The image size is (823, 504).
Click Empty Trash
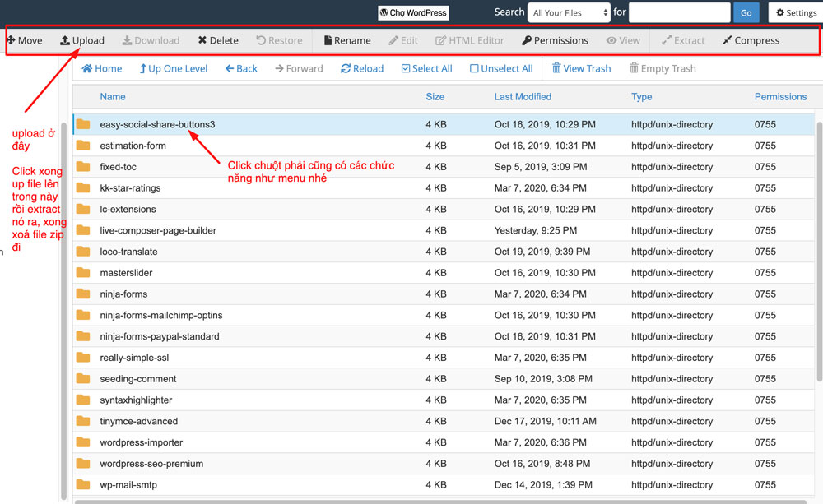click(x=663, y=69)
